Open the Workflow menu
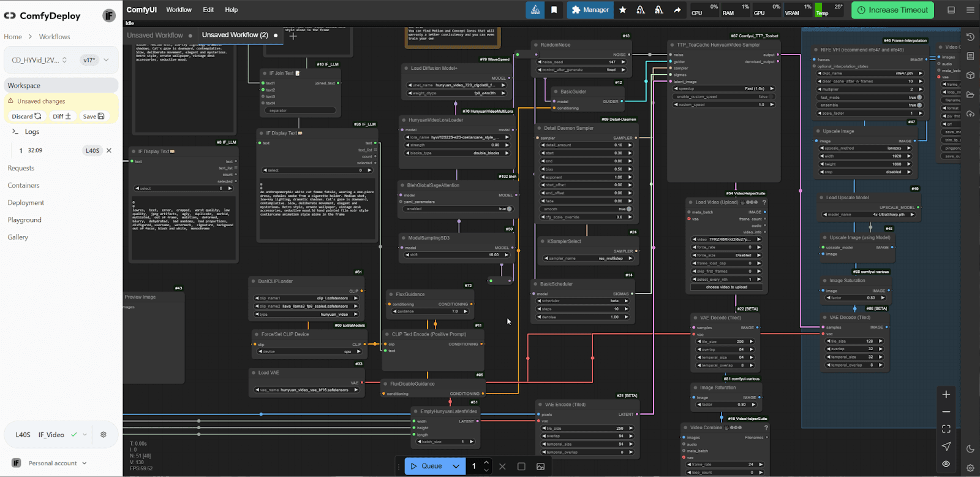Image resolution: width=980 pixels, height=477 pixels. [179, 10]
